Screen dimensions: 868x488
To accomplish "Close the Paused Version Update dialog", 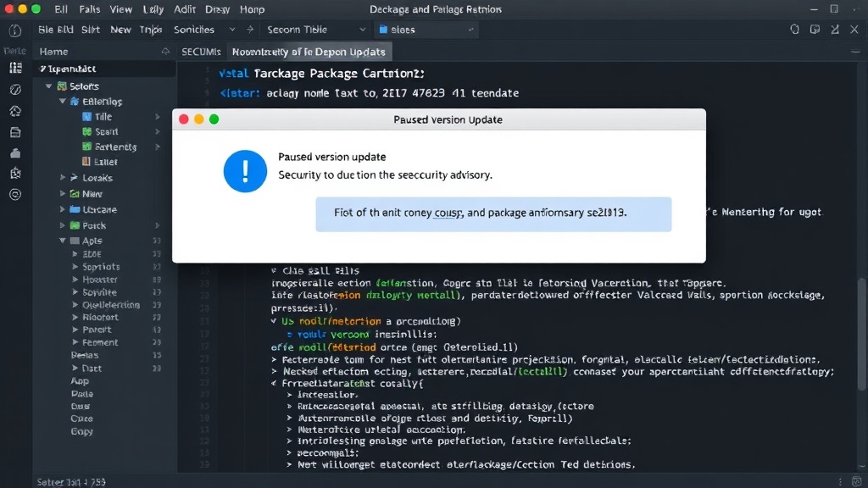I will click(184, 119).
